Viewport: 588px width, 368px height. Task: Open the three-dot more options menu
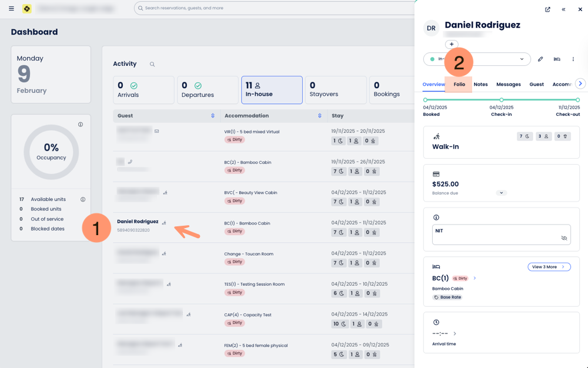point(573,59)
